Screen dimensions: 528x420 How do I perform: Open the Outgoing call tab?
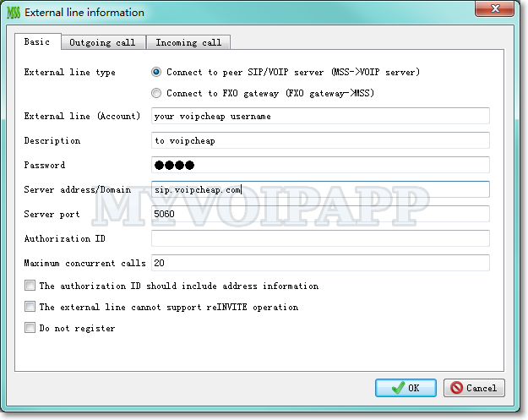pyautogui.click(x=103, y=42)
